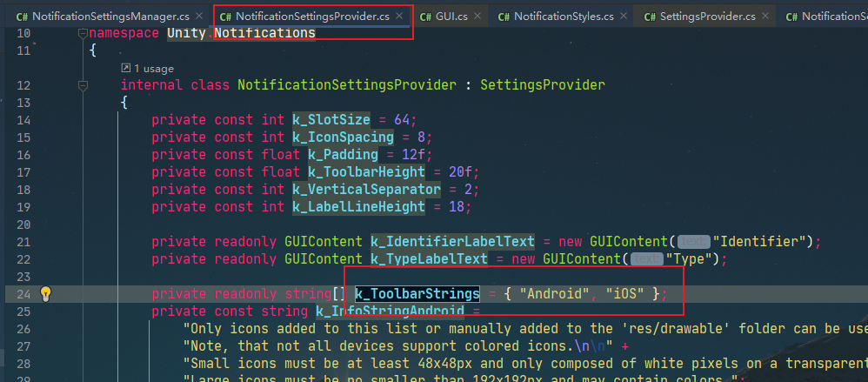Image resolution: width=868 pixels, height=382 pixels.
Task: Click the k_ToolbarStrings identifier
Action: 417,293
